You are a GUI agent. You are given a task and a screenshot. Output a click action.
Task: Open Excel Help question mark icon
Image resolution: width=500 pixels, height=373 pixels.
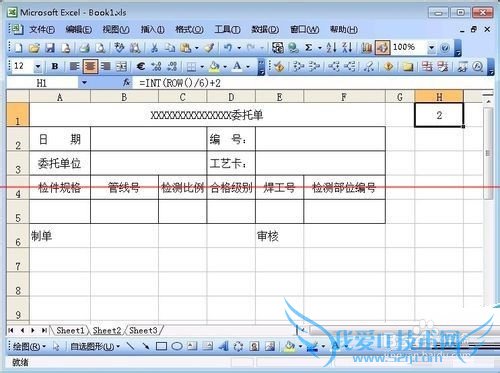tap(445, 48)
